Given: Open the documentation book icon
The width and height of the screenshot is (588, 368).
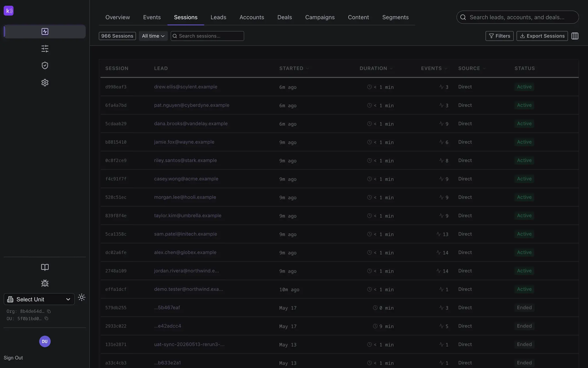Looking at the screenshot, I should (45, 267).
